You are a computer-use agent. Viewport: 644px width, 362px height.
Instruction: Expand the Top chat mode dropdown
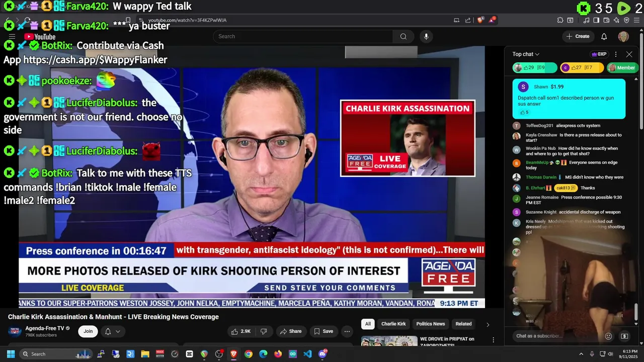[x=526, y=54]
